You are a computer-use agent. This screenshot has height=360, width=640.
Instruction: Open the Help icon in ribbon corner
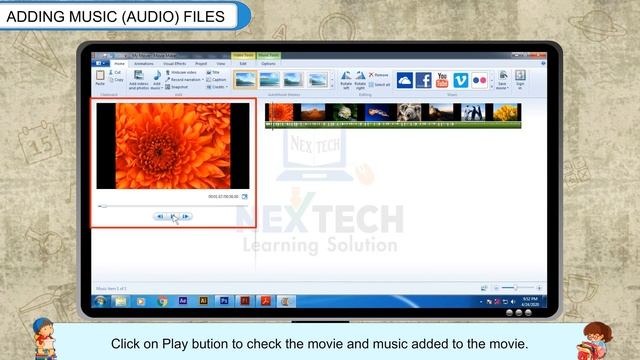pos(543,64)
